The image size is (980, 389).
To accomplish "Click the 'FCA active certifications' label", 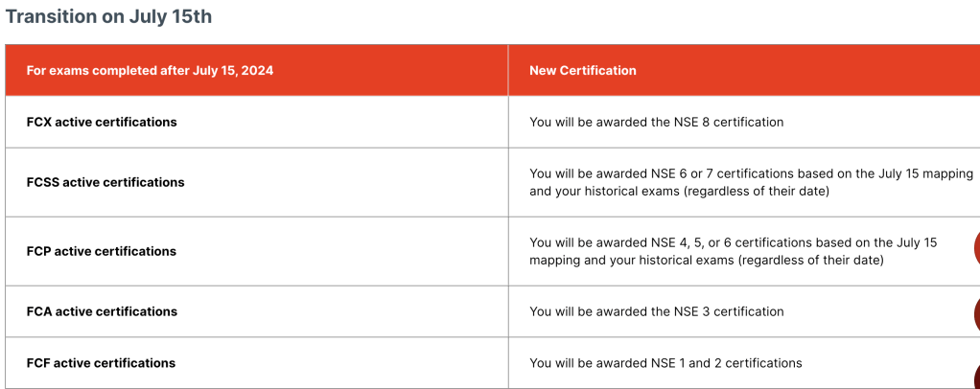I will pyautogui.click(x=102, y=311).
